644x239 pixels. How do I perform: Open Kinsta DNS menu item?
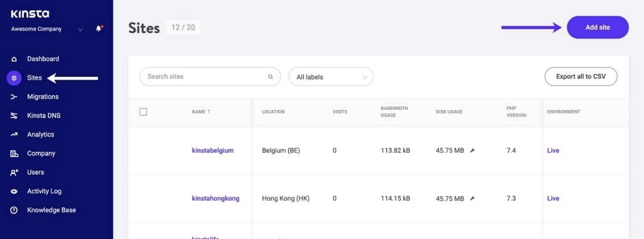pos(44,115)
